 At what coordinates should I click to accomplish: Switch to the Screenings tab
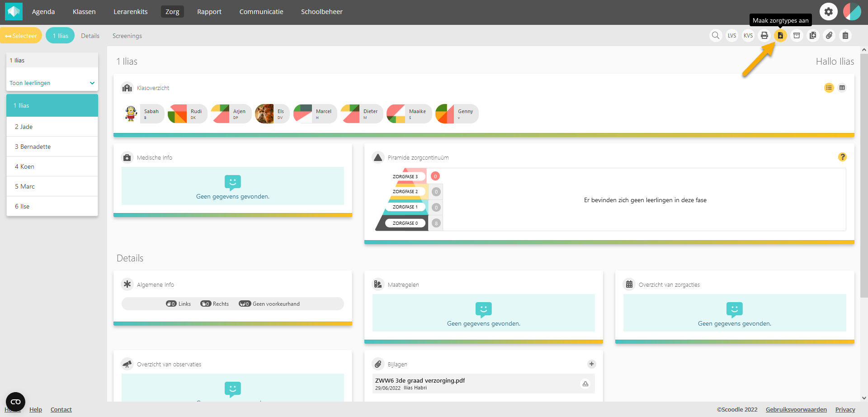pos(127,36)
